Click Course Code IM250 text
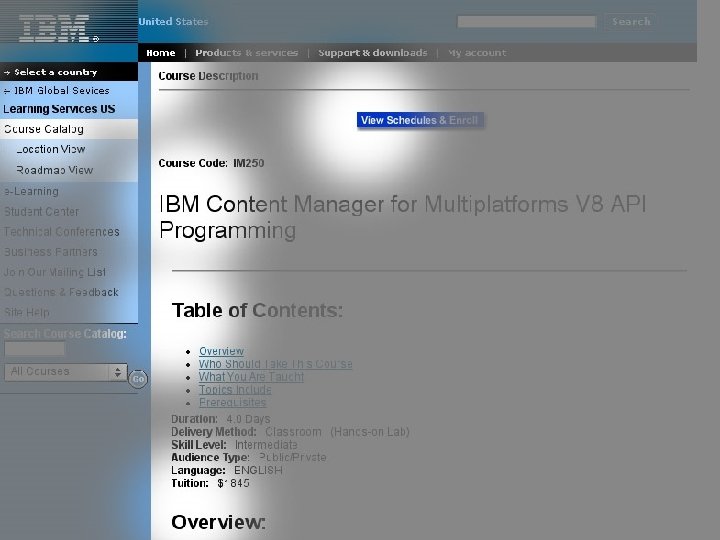This screenshot has height=540, width=720. 211,163
